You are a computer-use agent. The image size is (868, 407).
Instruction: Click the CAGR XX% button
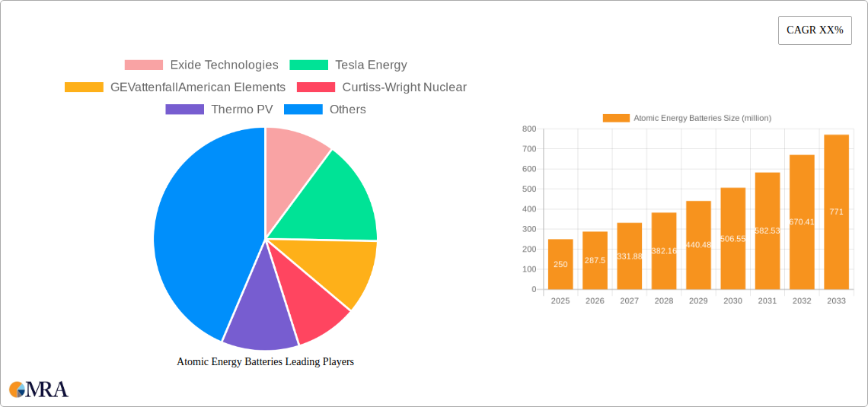click(815, 30)
